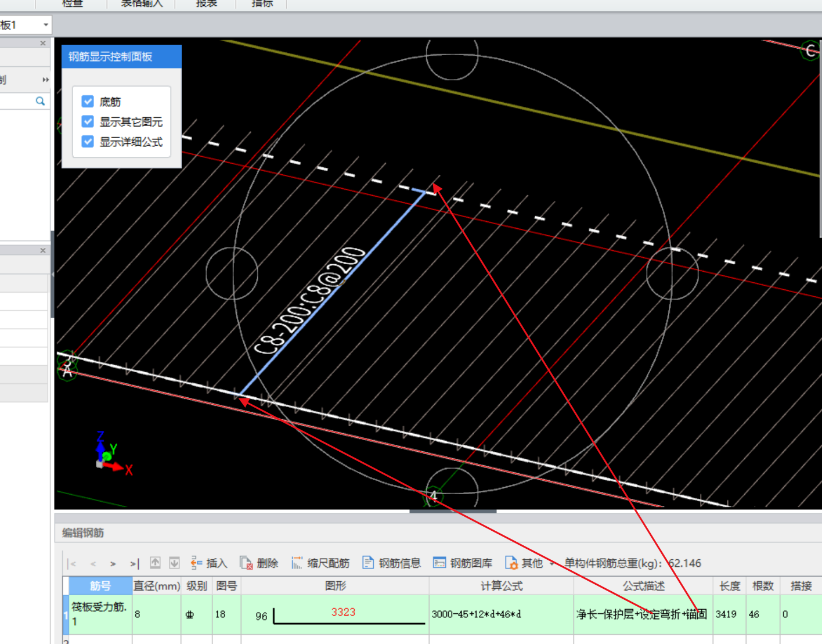Click the hook length value 96
The width and height of the screenshot is (822, 644).
click(x=261, y=616)
